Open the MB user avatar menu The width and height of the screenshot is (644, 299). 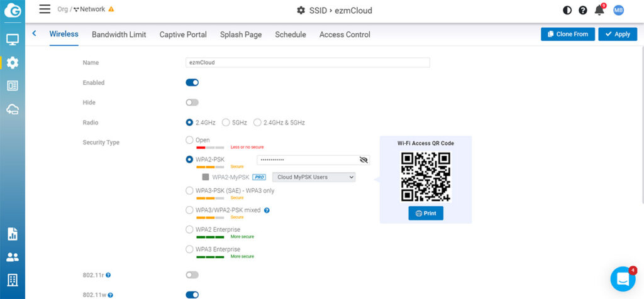coord(618,10)
